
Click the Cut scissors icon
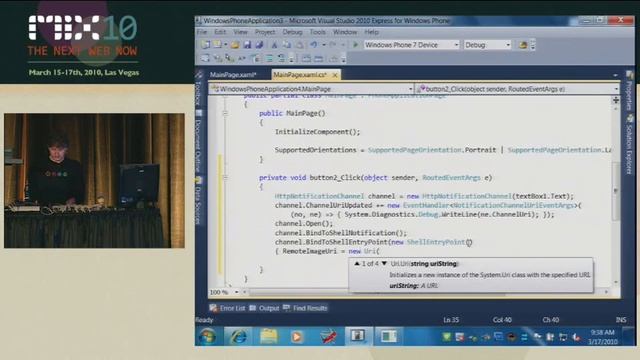tap(274, 45)
